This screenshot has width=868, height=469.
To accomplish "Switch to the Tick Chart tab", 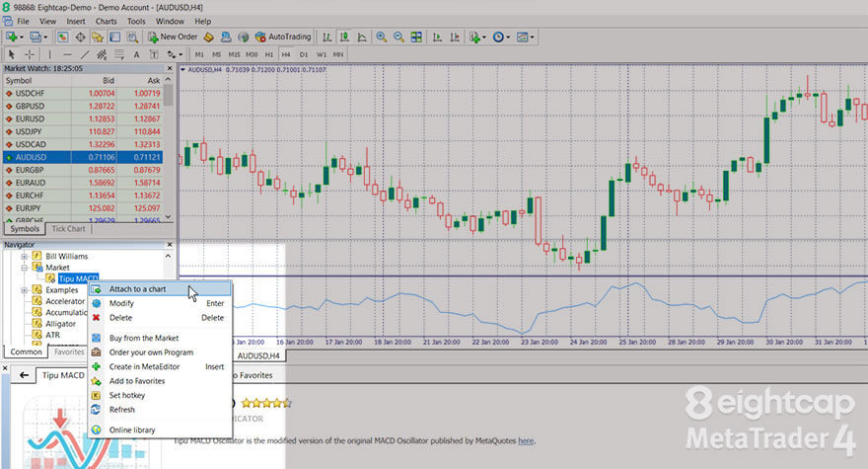I will tap(68, 228).
